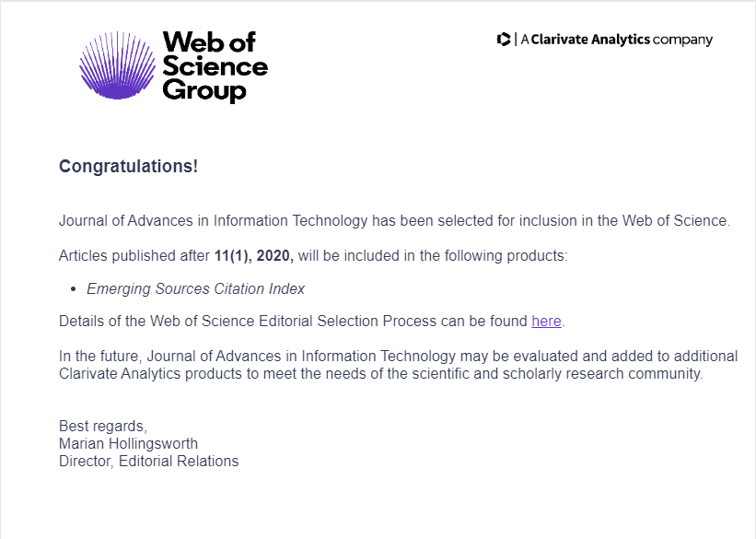Click the 'Marian Hollingsworth' signature name

[128, 443]
